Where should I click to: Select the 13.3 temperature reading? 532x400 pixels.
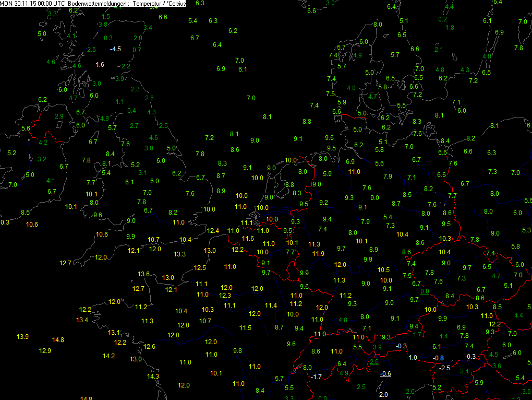(179, 254)
